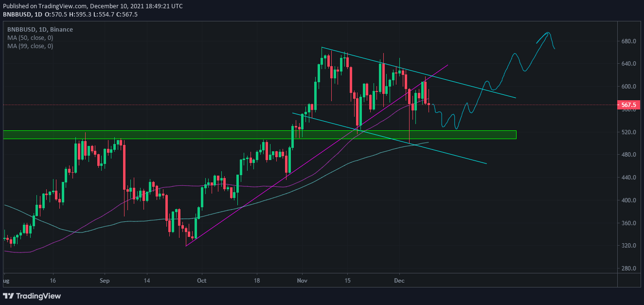The width and height of the screenshot is (644, 305).
Task: Click the Oct date label on time axis
Action: [x=202, y=281]
